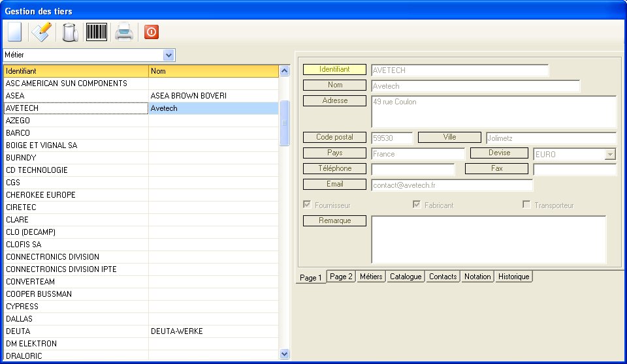627x364 pixels.
Task: Toggle the Fournisseur checkbox
Action: (x=308, y=205)
